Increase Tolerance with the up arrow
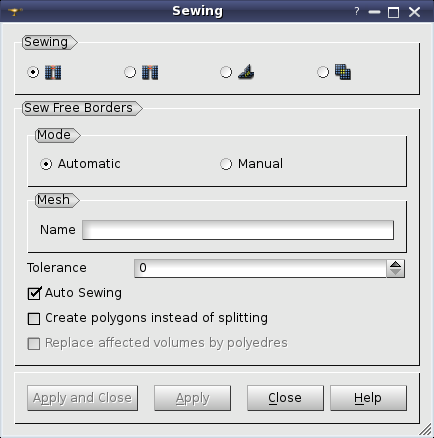This screenshot has height=438, width=434. click(396, 264)
